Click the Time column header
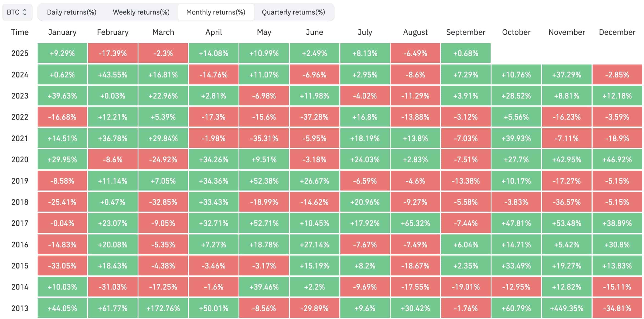 click(x=20, y=32)
